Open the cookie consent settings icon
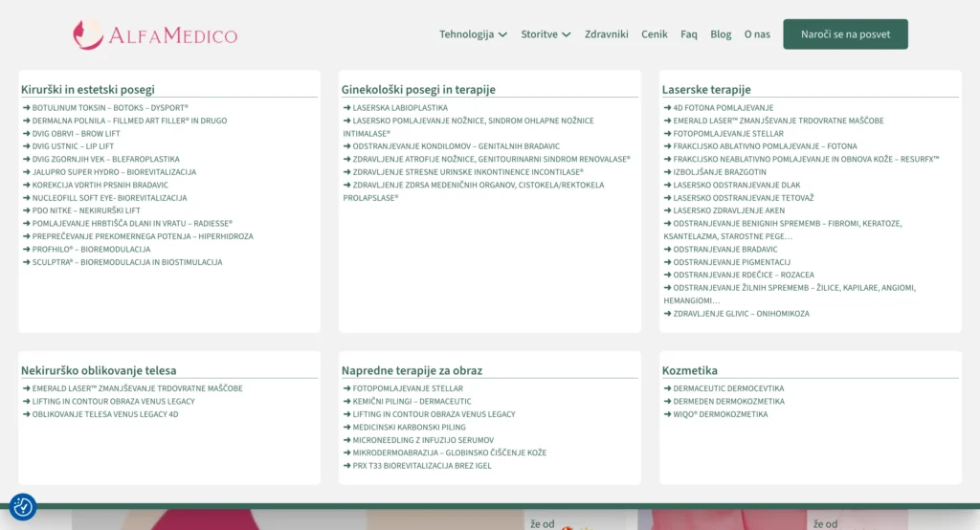 [x=23, y=507]
